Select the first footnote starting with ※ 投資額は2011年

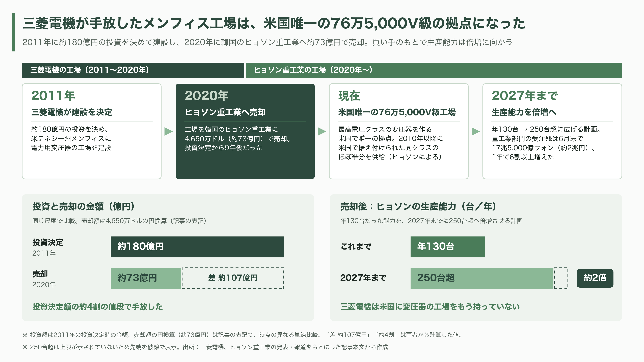point(243,335)
